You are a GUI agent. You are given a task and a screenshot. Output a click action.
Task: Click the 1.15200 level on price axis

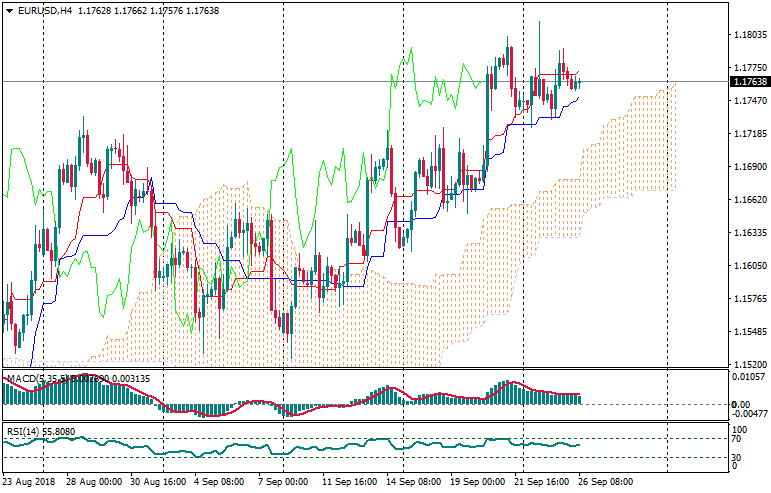click(x=749, y=365)
